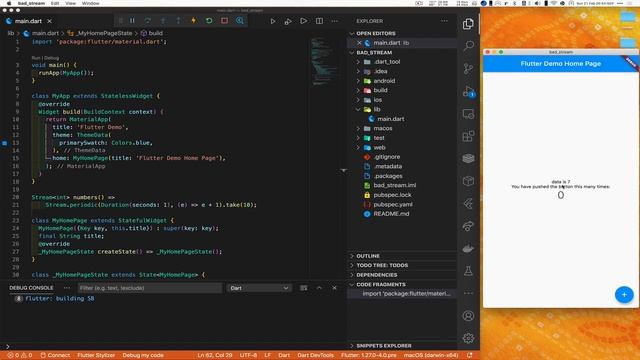Click macOS (darwin-x64) device in status bar
Viewport: 640px width, 360px height.
431,356
